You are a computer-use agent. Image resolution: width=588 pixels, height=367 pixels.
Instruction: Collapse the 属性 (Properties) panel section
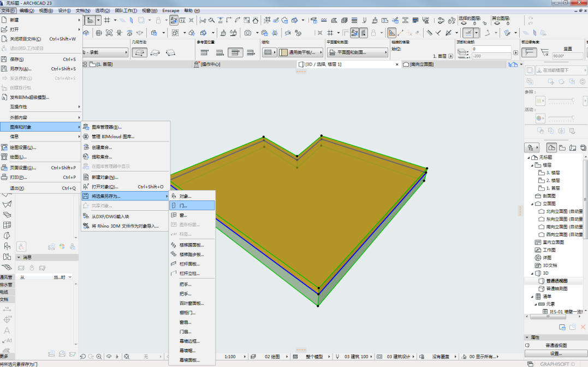coord(527,338)
